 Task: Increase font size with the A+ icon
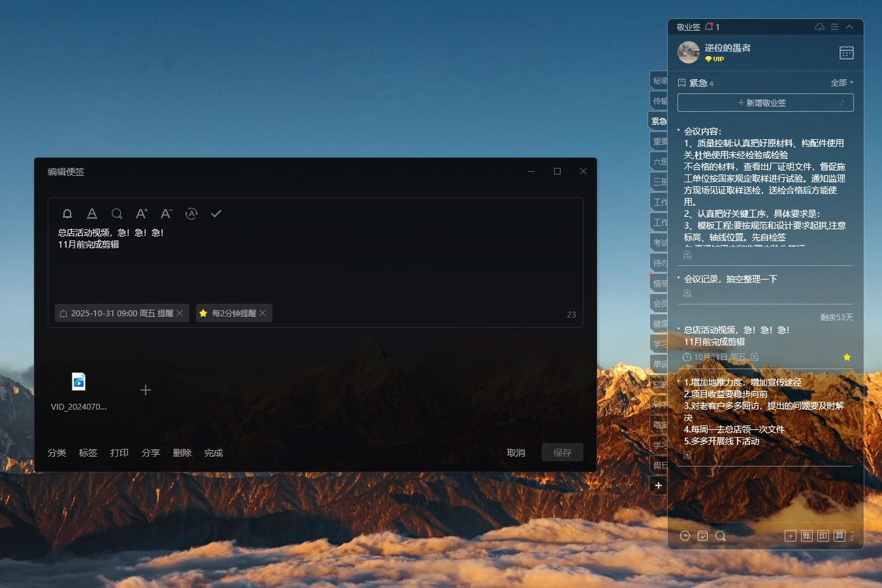[x=141, y=214]
